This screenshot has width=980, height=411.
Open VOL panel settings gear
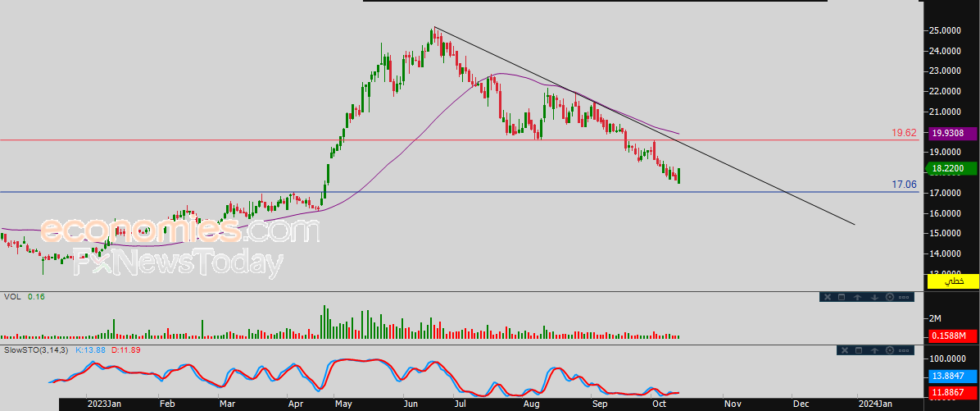click(889, 297)
